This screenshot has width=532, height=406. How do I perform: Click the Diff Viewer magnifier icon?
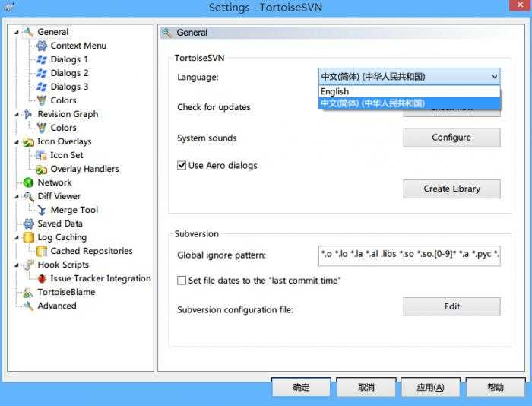coord(29,196)
